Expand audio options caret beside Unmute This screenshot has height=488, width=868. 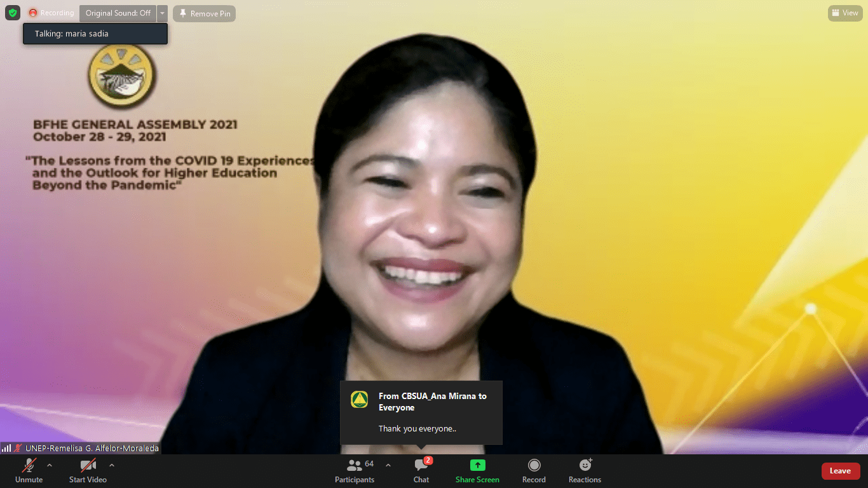coord(50,465)
